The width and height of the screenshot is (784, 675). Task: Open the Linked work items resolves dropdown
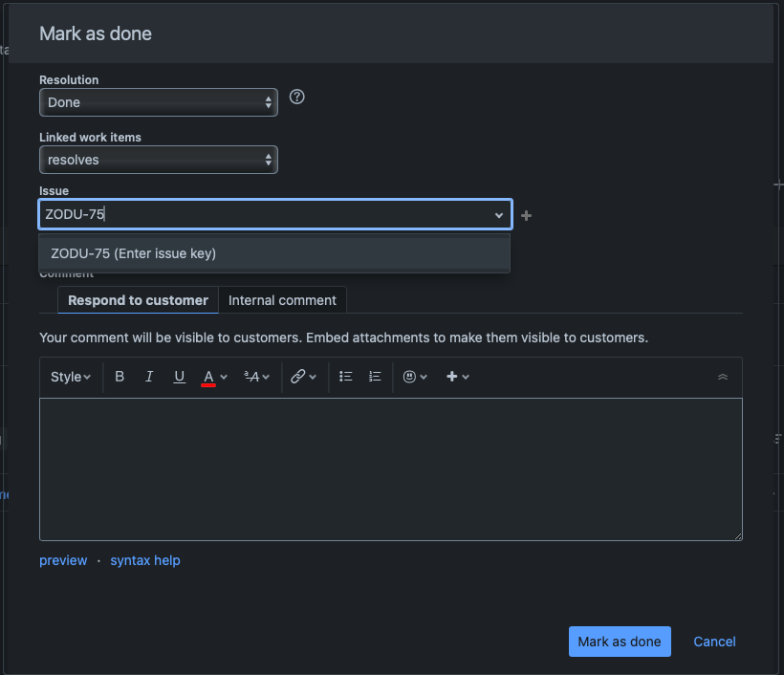pos(158,160)
